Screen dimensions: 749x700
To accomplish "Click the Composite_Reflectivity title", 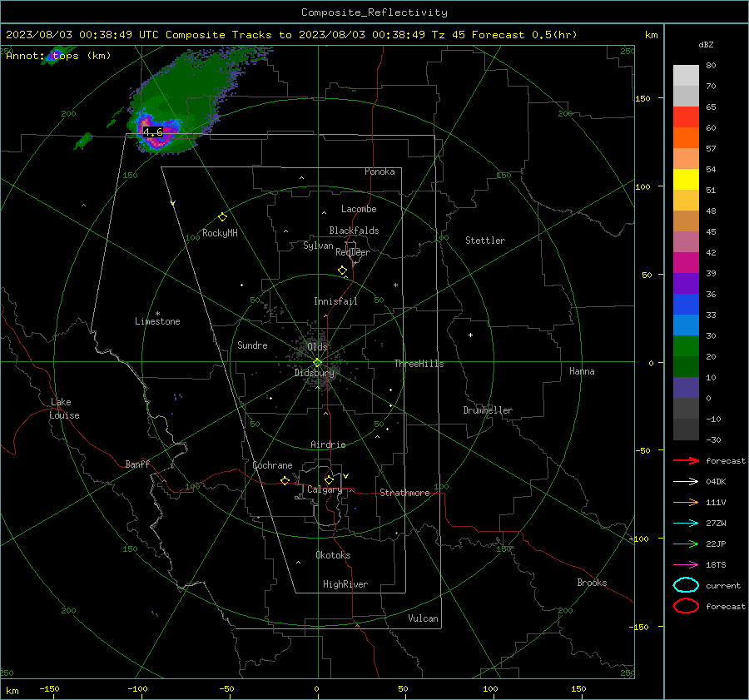I will [374, 12].
